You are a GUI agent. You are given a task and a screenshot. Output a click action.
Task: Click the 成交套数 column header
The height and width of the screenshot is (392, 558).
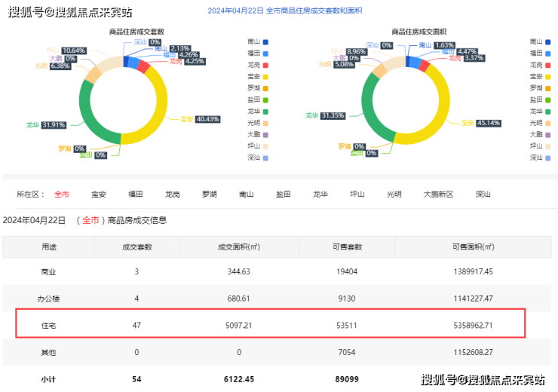pos(137,247)
